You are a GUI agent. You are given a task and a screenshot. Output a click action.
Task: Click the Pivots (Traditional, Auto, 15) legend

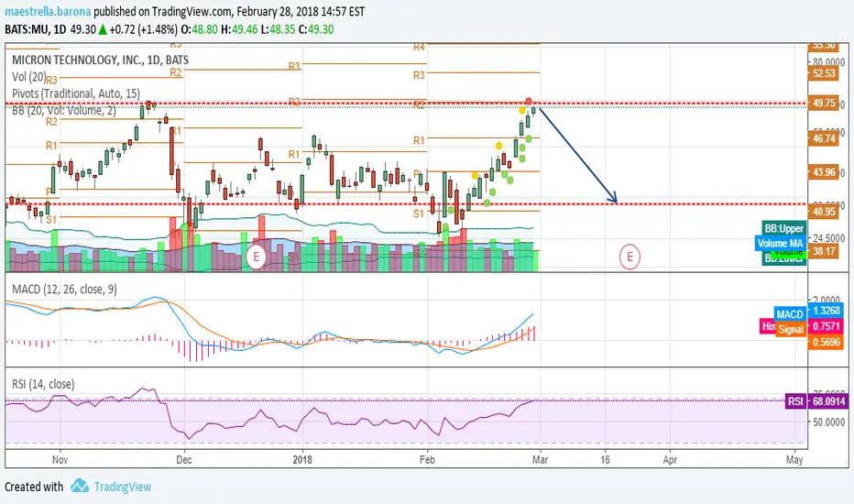[76, 93]
